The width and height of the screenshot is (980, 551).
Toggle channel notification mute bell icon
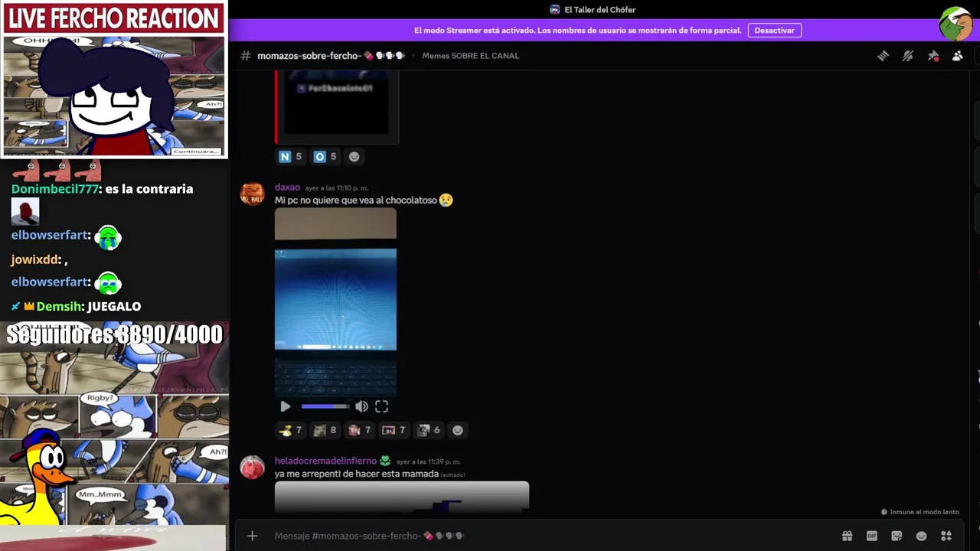(908, 56)
